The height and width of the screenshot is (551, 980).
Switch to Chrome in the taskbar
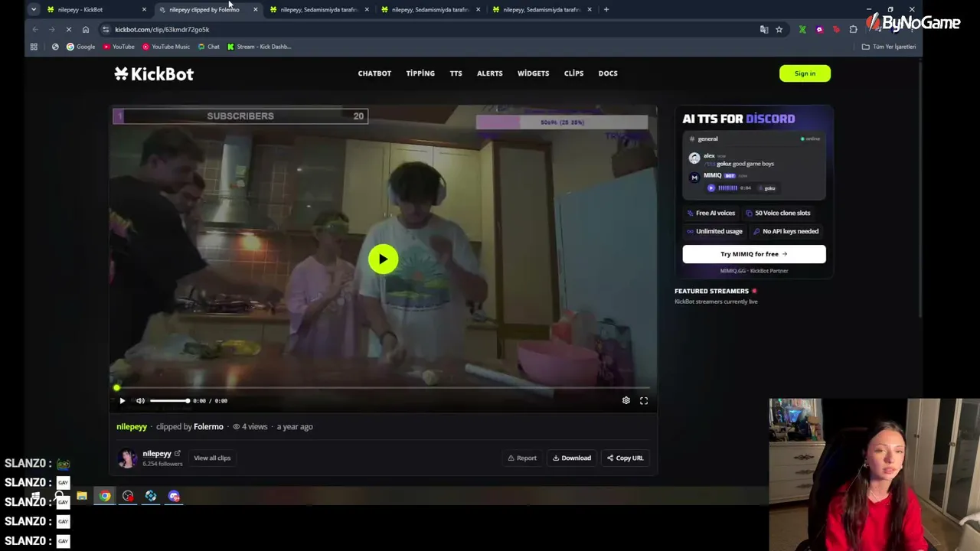pyautogui.click(x=105, y=496)
